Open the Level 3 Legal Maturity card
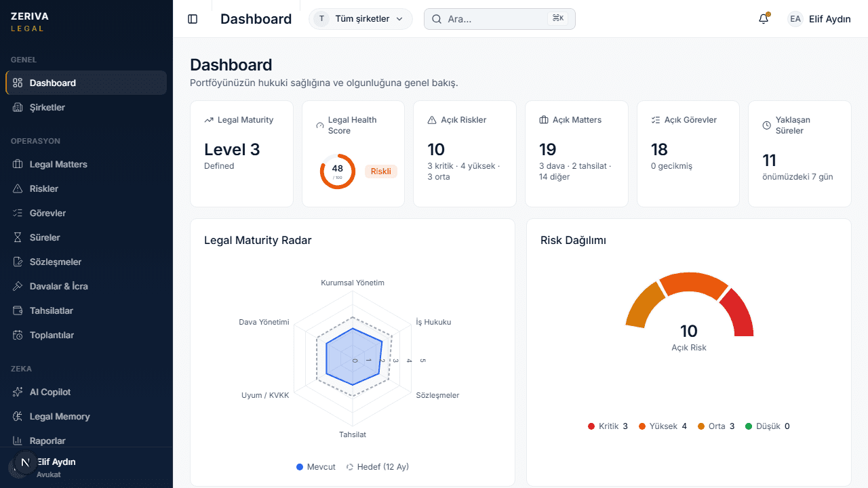Image resolution: width=868 pixels, height=488 pixels. point(241,154)
